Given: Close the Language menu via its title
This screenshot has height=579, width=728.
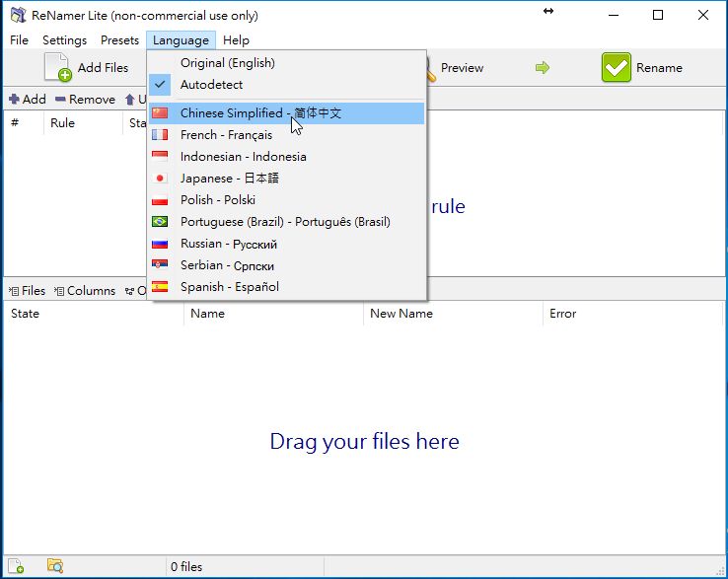Looking at the screenshot, I should tap(181, 40).
